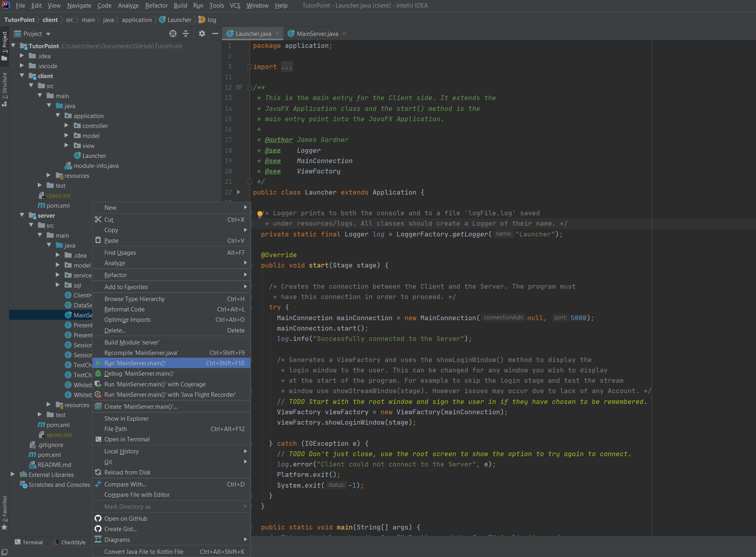Click line number 13 in gutter

[228, 98]
